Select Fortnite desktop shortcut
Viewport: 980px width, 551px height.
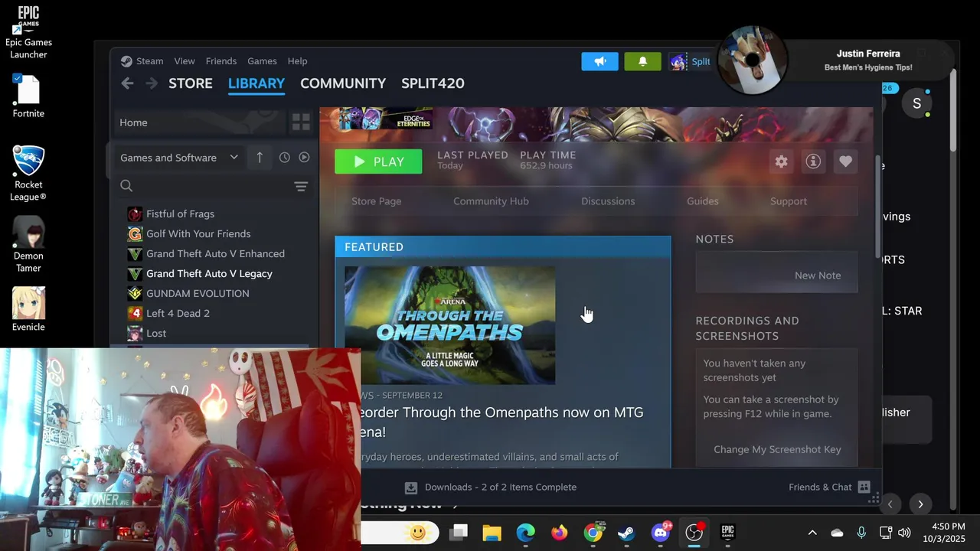coord(28,96)
